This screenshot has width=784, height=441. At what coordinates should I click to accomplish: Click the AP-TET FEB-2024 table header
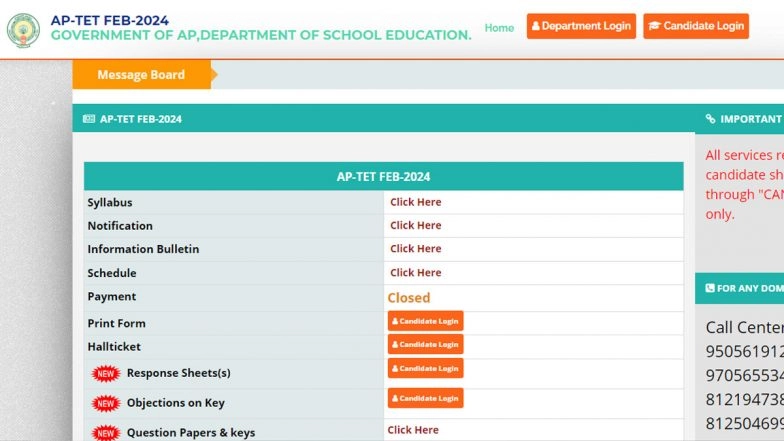point(384,176)
